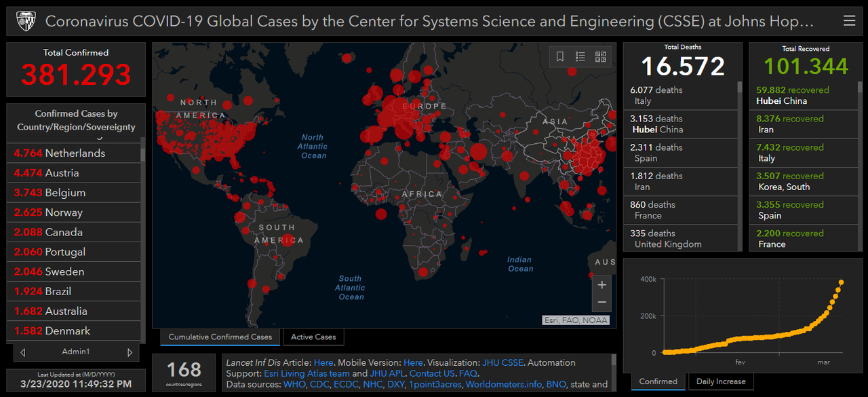Click the Italy 6.077 deaths entry

tap(680, 96)
